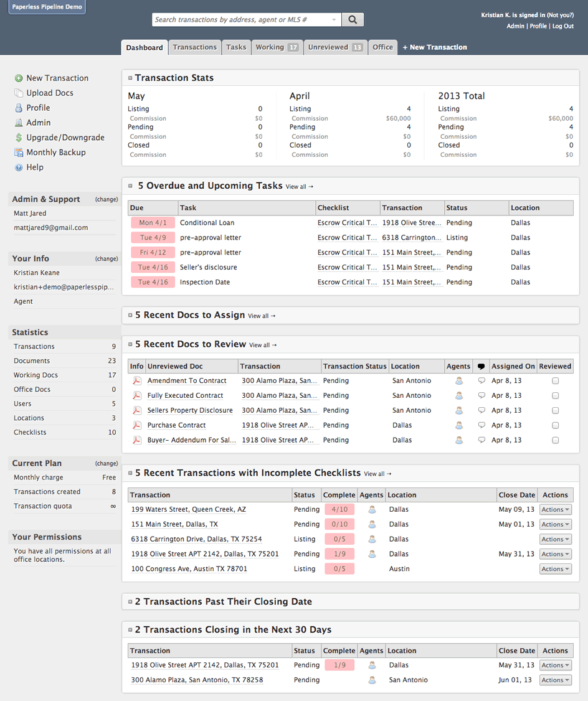Open the Office tab
Image resolution: width=588 pixels, height=701 pixels.
click(x=382, y=47)
